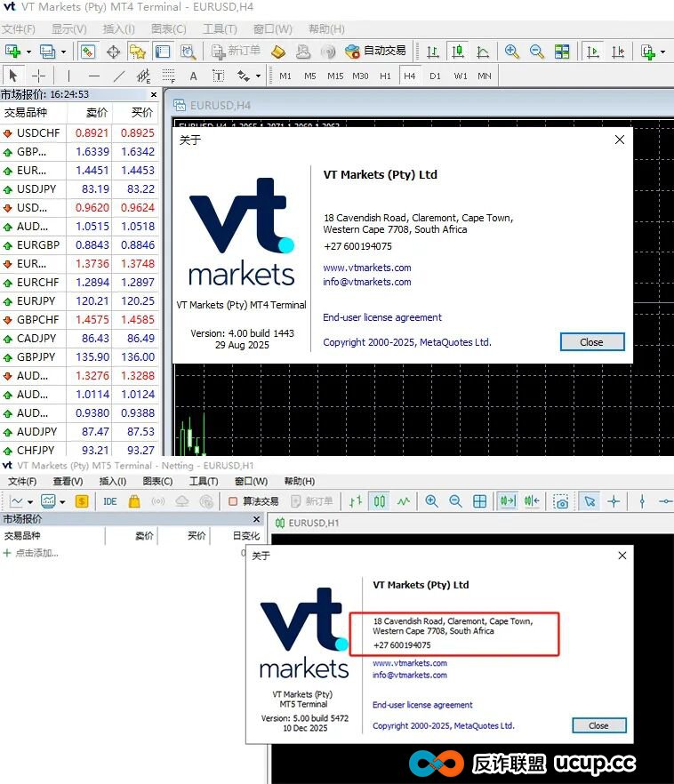The height and width of the screenshot is (784, 674).
Task: Click the IDE button in MT5 toolbar
Action: [110, 501]
